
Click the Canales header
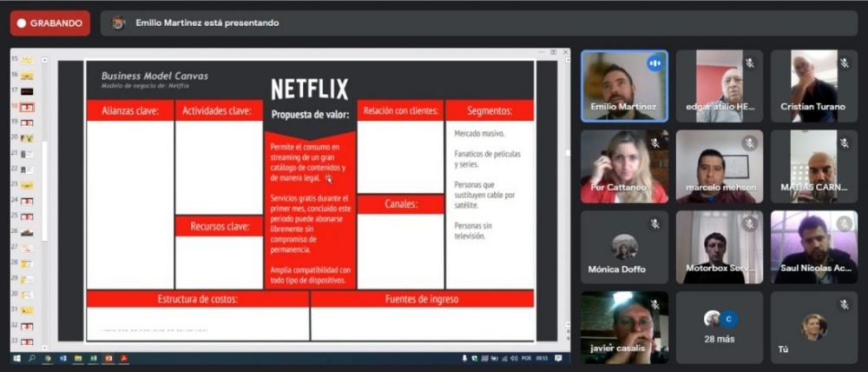click(400, 204)
